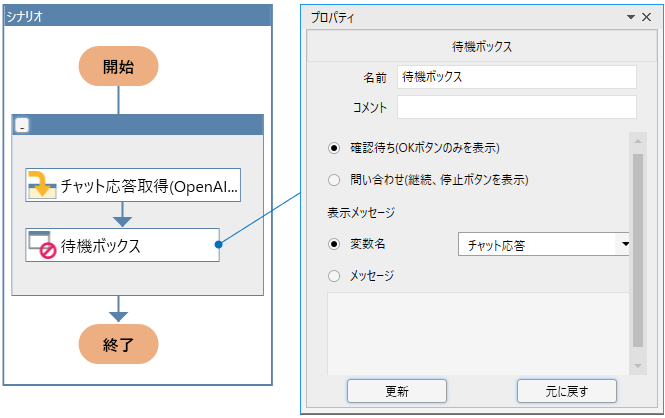This screenshot has height=418, width=665.
Task: Click the チャット応答取得 node icon
Action: pos(43,185)
